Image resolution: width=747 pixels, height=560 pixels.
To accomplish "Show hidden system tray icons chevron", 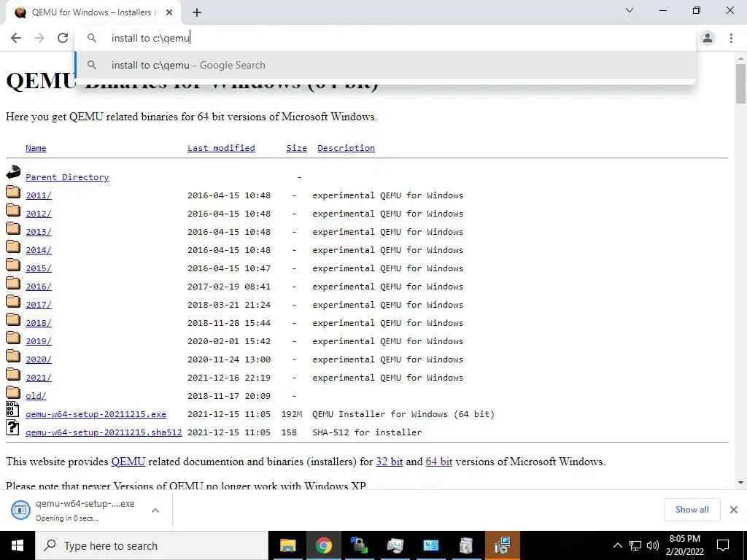I will pyautogui.click(x=617, y=545).
